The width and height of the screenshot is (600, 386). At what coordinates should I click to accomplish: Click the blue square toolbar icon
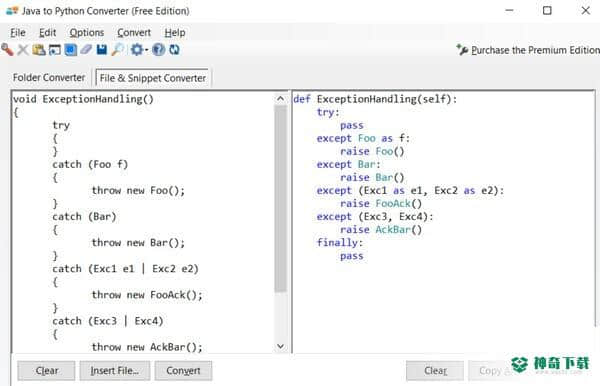[x=70, y=50]
